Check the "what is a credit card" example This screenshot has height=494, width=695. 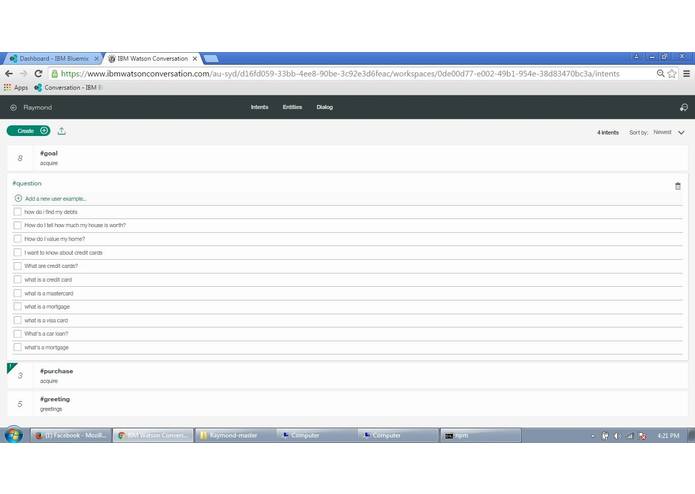point(17,280)
